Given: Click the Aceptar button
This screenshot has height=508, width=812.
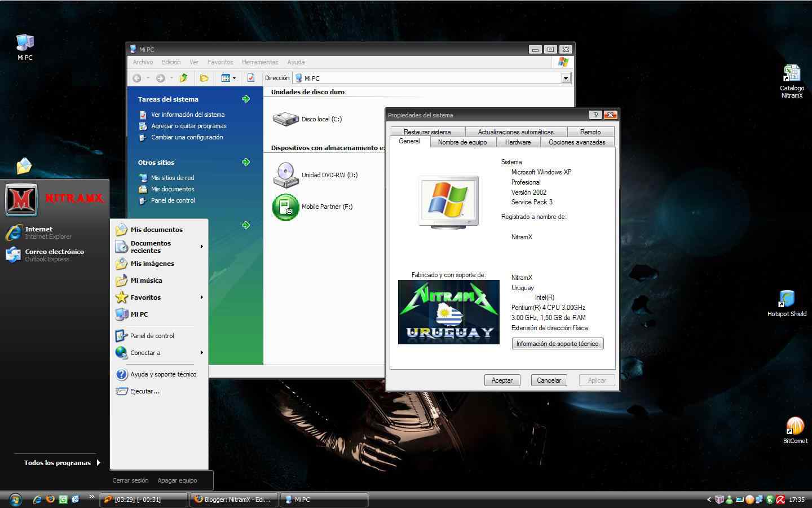Looking at the screenshot, I should point(502,380).
